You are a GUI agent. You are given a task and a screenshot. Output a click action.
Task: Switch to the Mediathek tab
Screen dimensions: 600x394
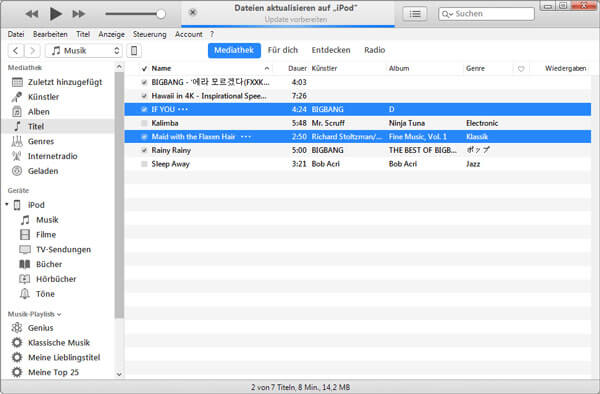234,50
